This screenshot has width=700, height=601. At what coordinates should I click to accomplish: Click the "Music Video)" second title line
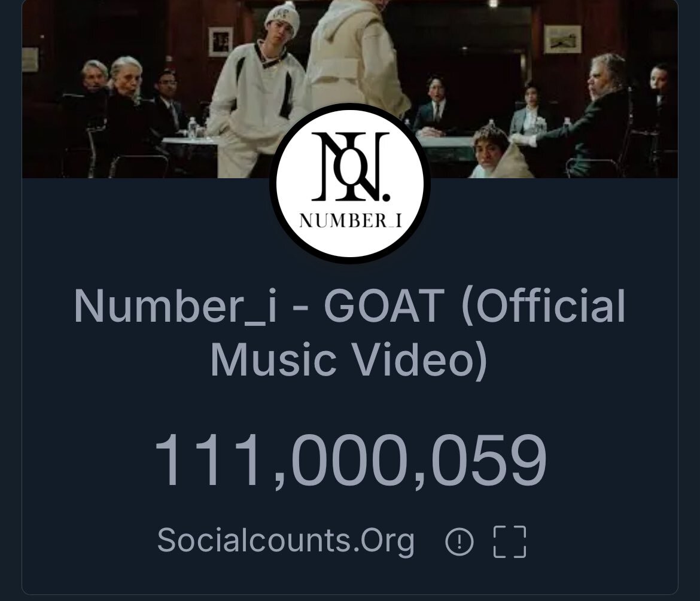point(349,359)
